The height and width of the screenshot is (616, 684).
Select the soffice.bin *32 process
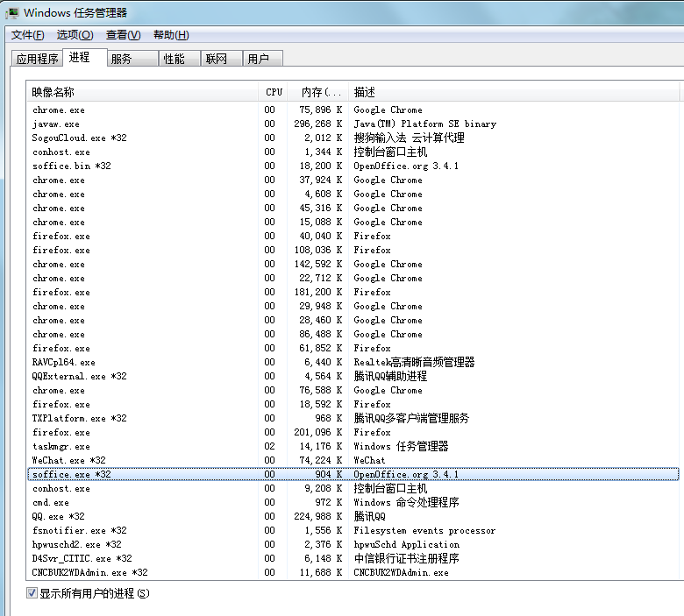pyautogui.click(x=353, y=166)
